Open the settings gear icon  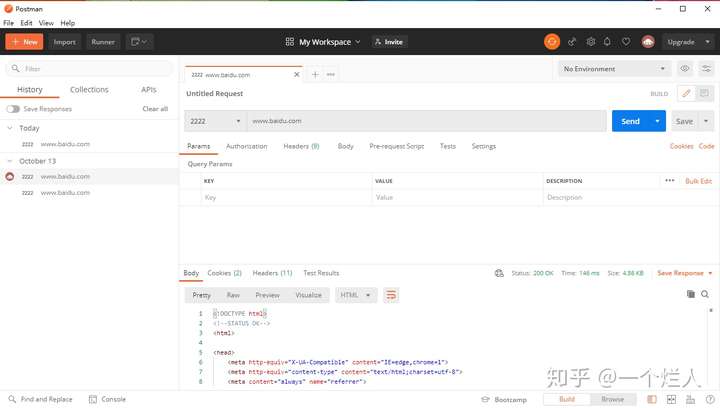[x=591, y=42]
